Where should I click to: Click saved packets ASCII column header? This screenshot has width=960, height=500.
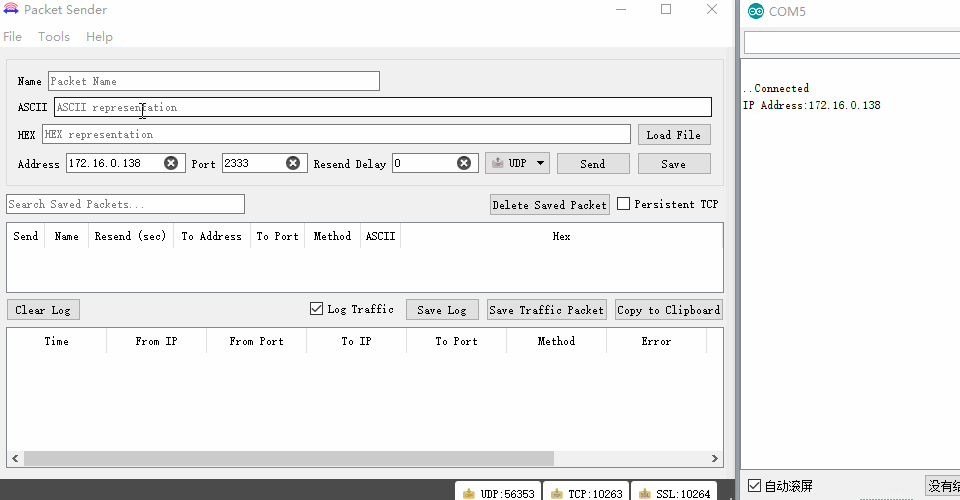click(x=380, y=236)
